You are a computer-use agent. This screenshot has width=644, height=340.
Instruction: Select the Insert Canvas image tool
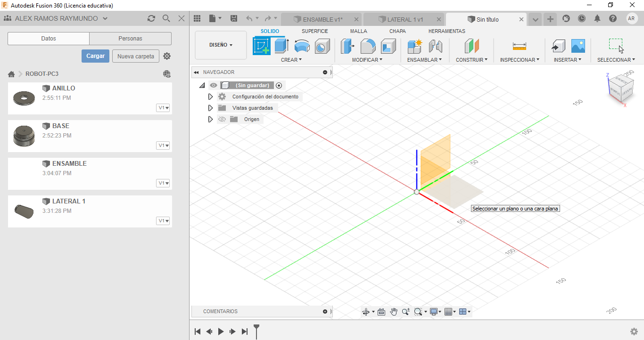[x=578, y=46]
